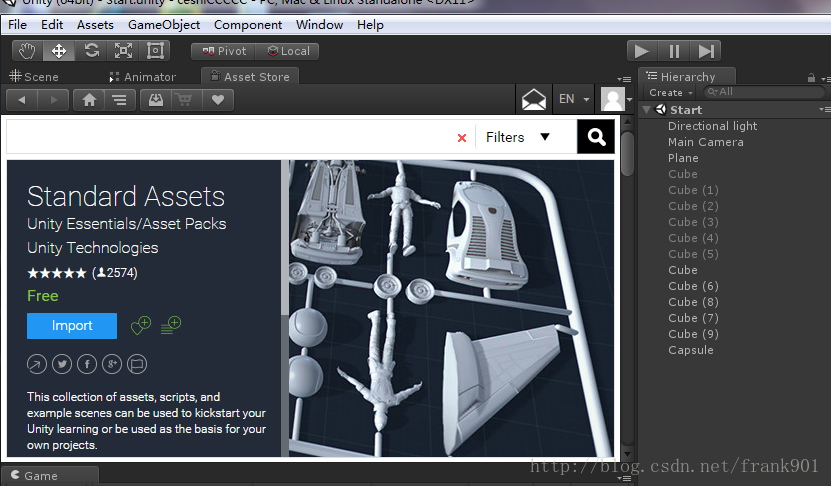Go back in Asset Store
831x486 pixels.
(x=22, y=100)
